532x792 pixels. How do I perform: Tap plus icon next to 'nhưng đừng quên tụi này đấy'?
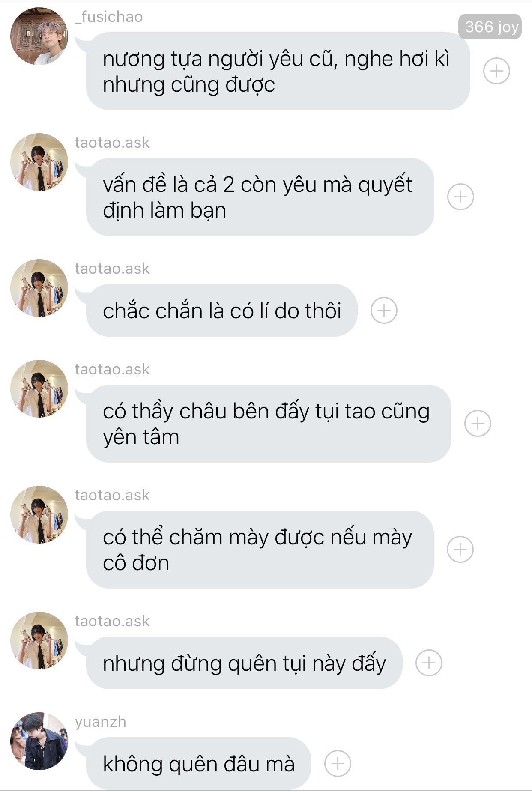point(429,663)
